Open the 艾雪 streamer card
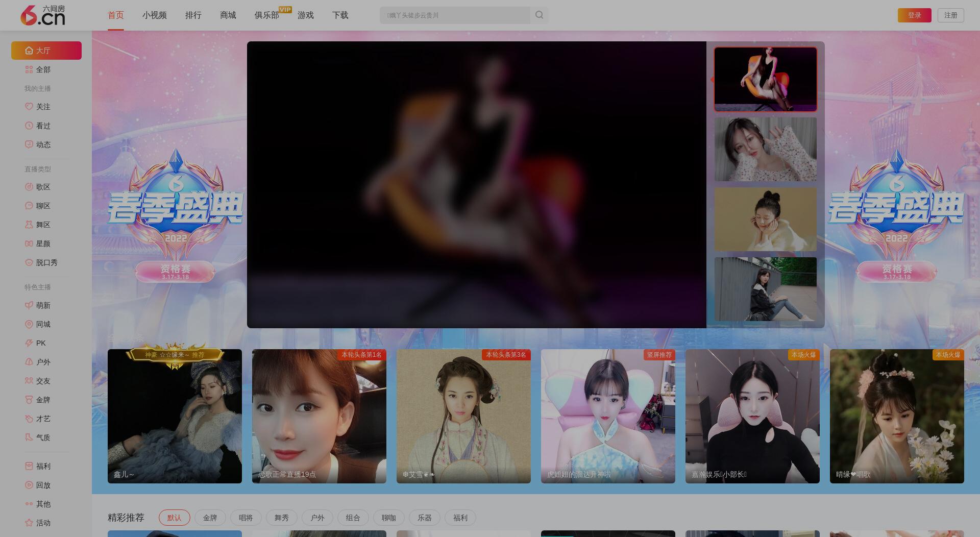The height and width of the screenshot is (537, 980). [463, 416]
